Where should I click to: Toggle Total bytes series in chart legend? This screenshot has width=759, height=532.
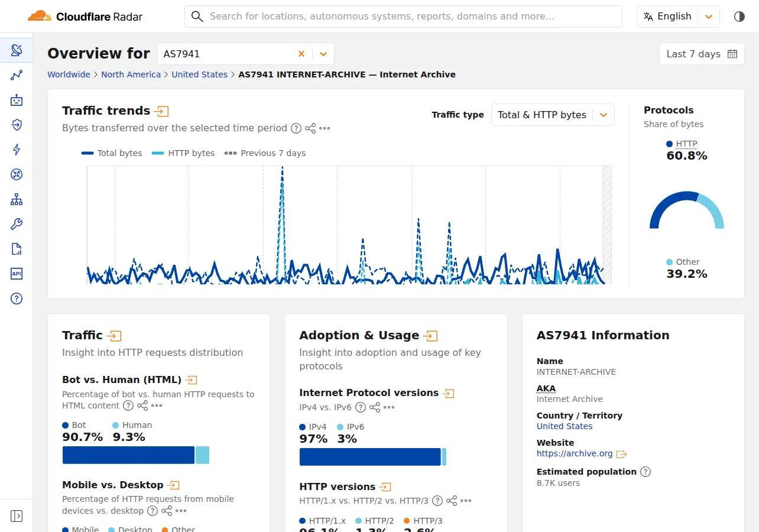click(x=112, y=153)
